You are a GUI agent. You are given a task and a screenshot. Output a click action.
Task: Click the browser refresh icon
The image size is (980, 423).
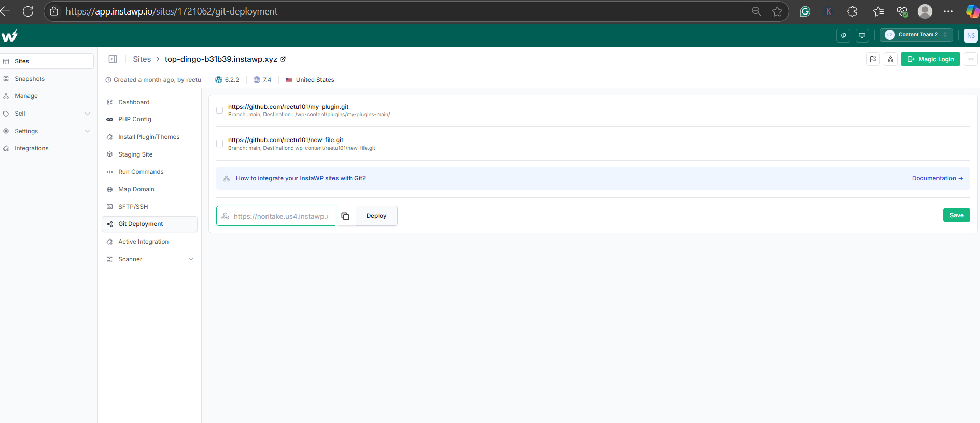pyautogui.click(x=28, y=11)
